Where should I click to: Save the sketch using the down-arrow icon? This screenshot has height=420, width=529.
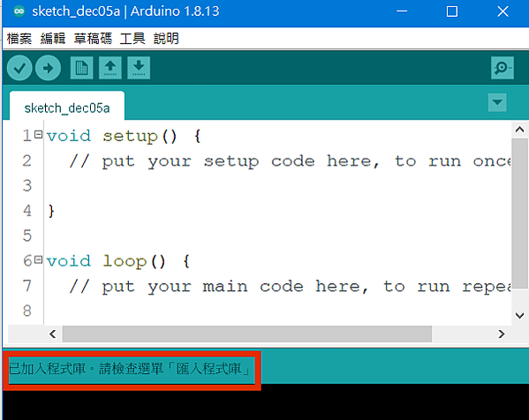pos(139,68)
